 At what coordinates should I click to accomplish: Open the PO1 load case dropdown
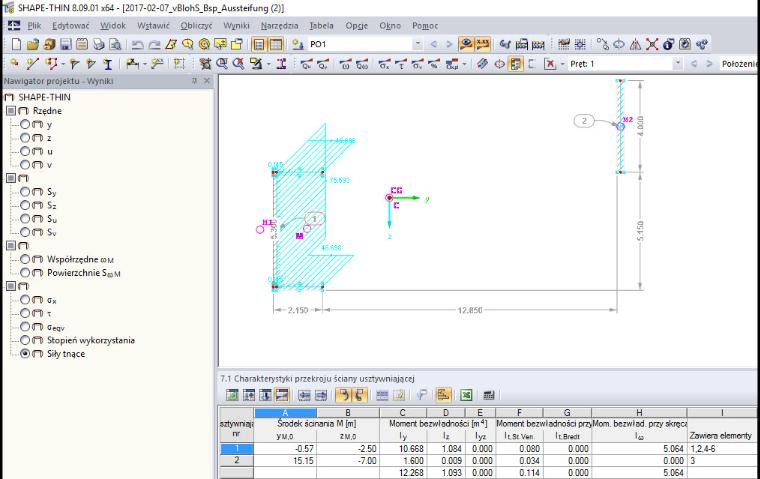pyautogui.click(x=417, y=44)
